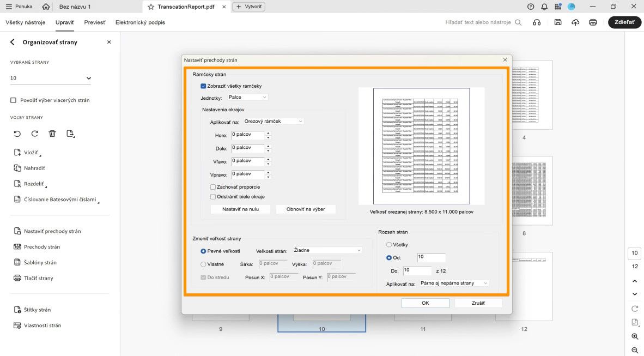Open Číslovanie Batesovými číslami
Viewport: 644px width, 356px height.
56,200
